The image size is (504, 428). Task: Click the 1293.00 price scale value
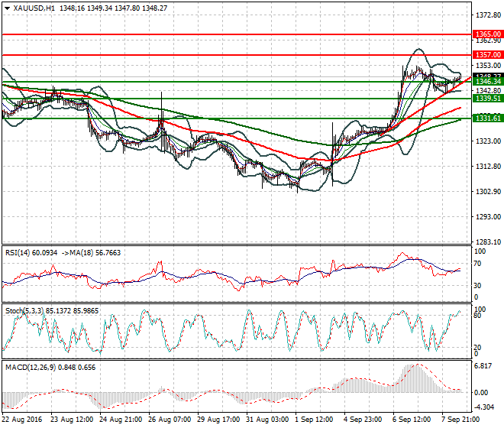[x=488, y=216]
